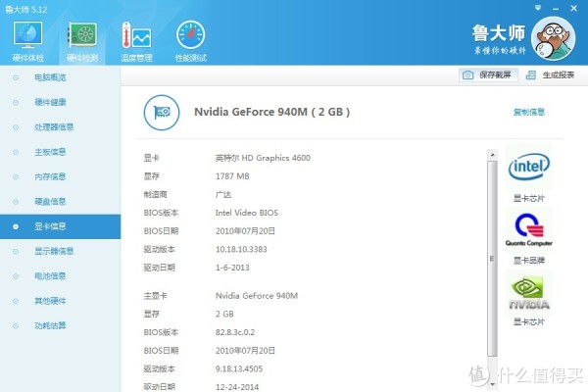Click the 2 GB memory value
Viewport: 588px width, 392px height.
click(224, 314)
